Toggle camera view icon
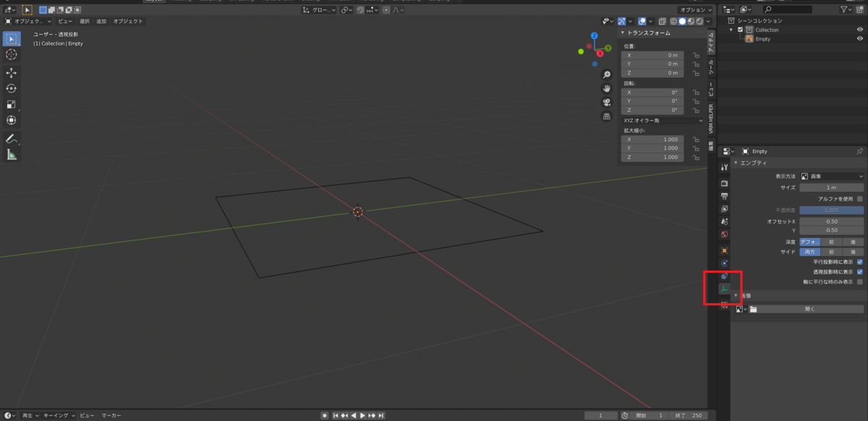 (x=607, y=102)
